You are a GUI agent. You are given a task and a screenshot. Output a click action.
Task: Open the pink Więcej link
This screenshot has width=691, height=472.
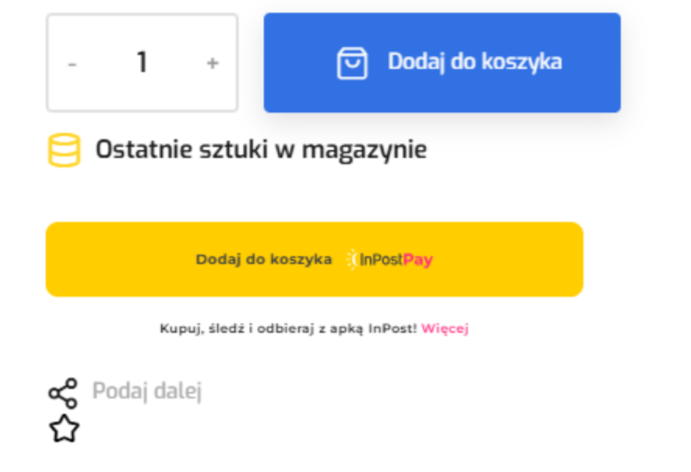pos(445,328)
